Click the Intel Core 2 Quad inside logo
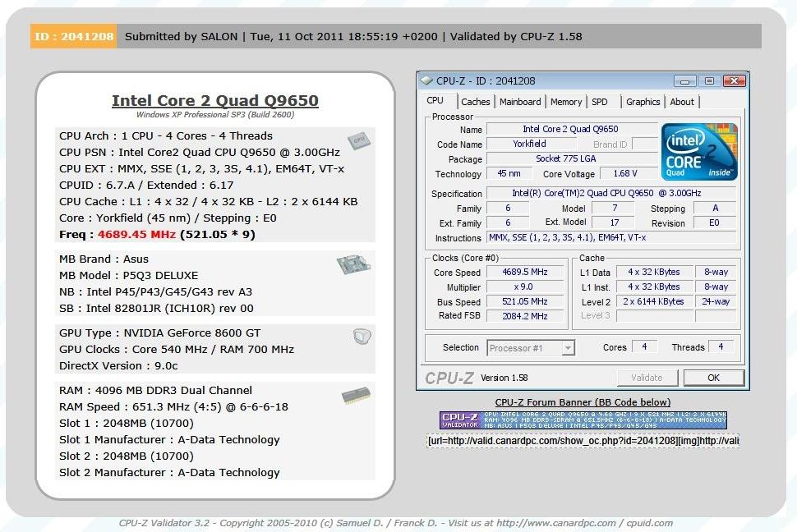Screen dimensions: 797x532 tap(699, 151)
